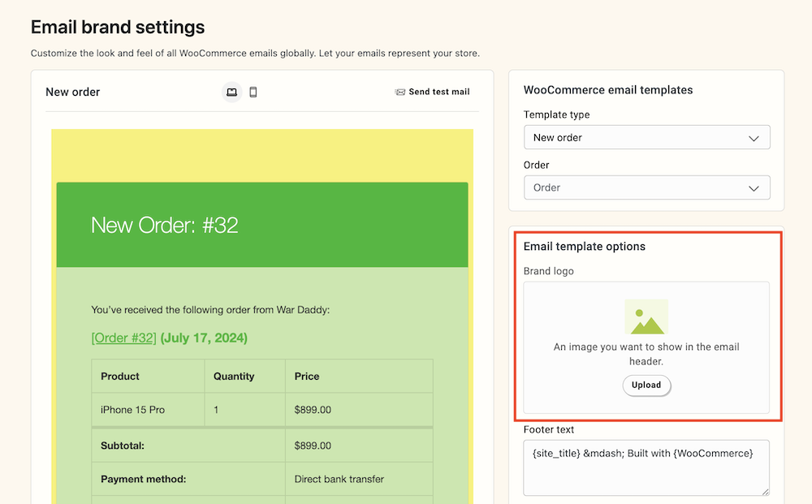The height and width of the screenshot is (504, 812).
Task: Open the Order dropdown
Action: click(647, 187)
